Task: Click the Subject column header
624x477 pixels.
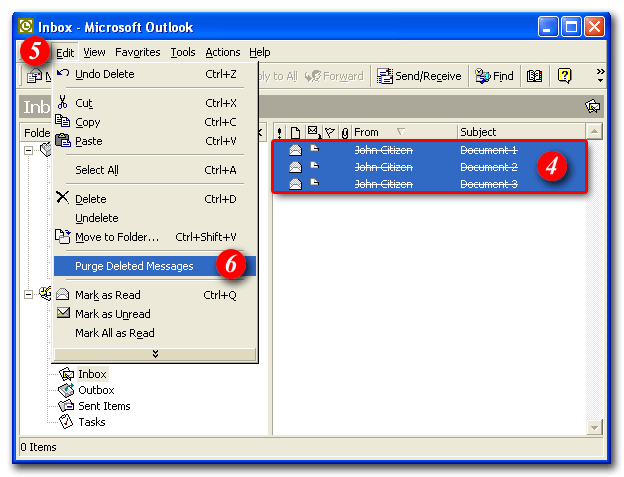Action: click(520, 132)
